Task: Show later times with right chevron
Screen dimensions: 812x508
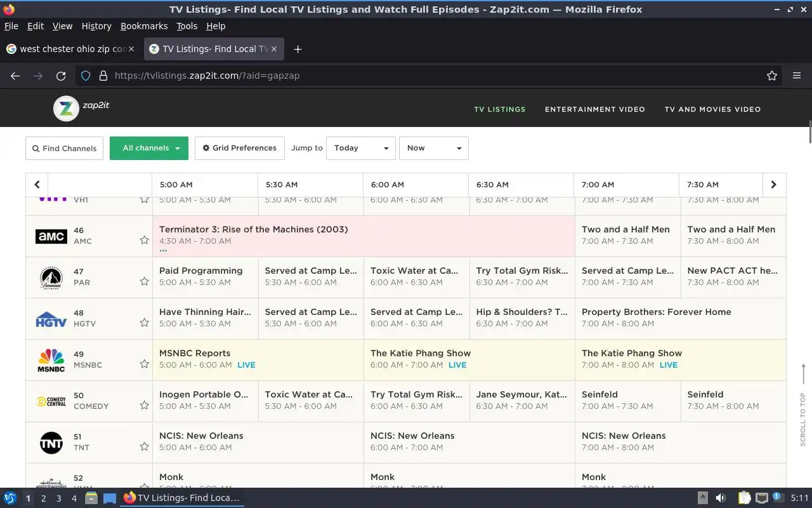Action: pyautogui.click(x=773, y=185)
